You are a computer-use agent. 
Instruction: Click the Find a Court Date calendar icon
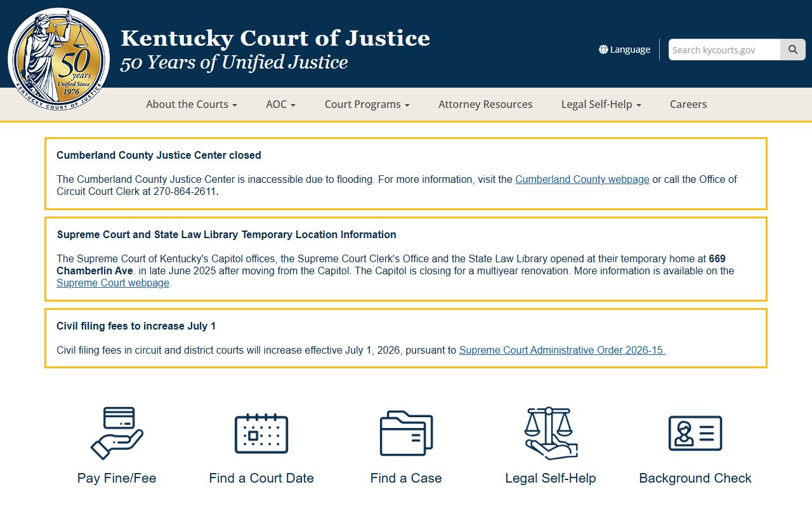(261, 433)
